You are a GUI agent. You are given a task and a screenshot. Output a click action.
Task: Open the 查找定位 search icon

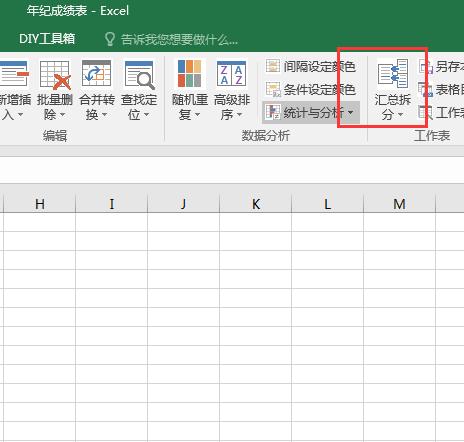(139, 75)
